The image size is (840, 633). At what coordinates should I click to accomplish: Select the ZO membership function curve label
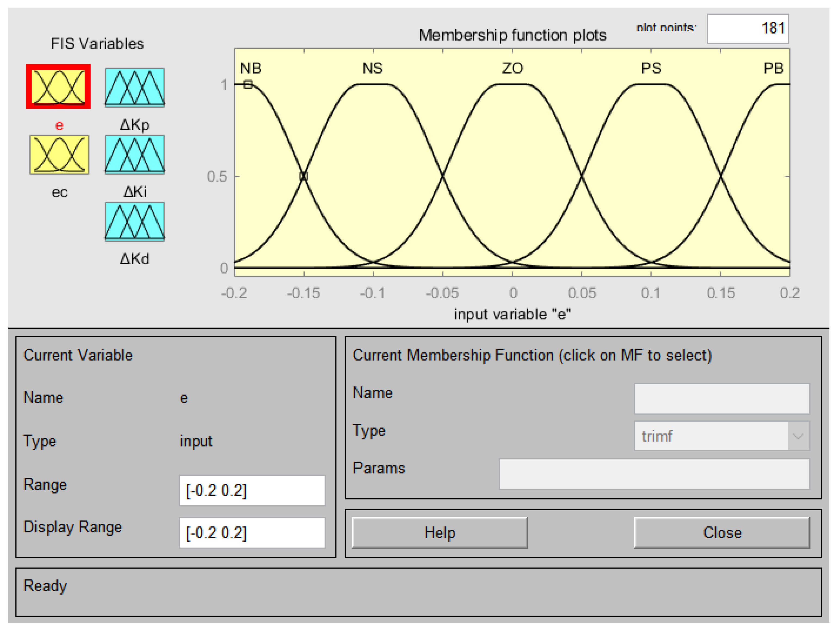pyautogui.click(x=512, y=69)
